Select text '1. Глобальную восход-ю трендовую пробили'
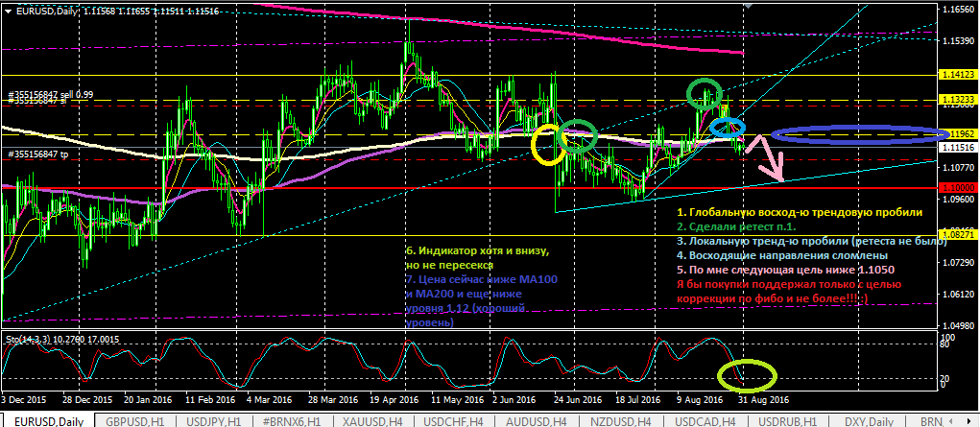This screenshot has width=980, height=427. point(800,214)
